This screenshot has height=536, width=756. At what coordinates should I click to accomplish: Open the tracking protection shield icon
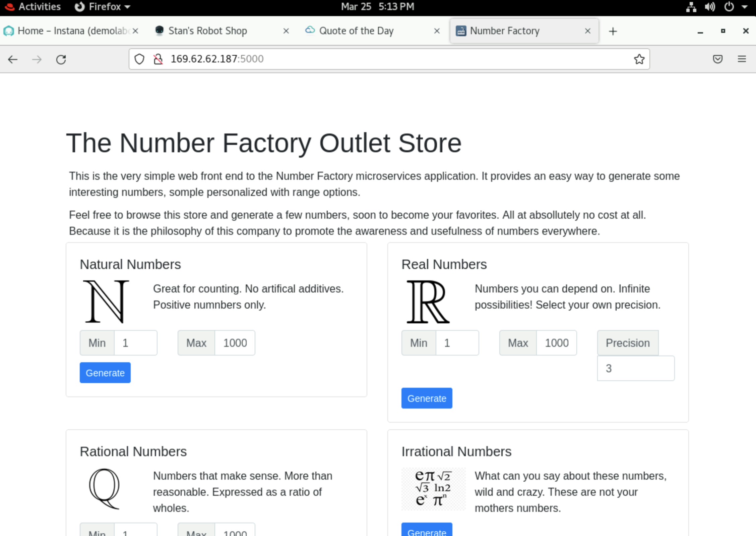click(139, 59)
